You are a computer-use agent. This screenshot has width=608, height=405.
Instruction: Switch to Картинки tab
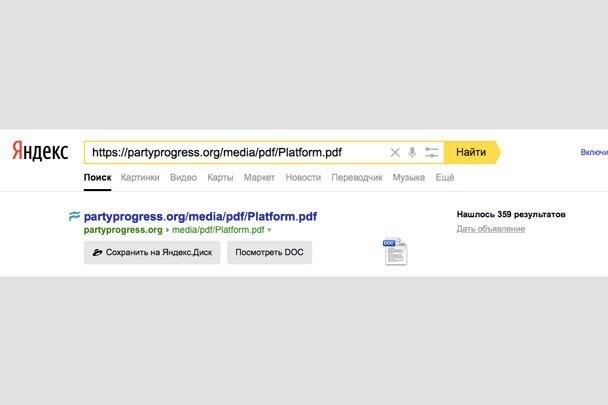pos(140,178)
